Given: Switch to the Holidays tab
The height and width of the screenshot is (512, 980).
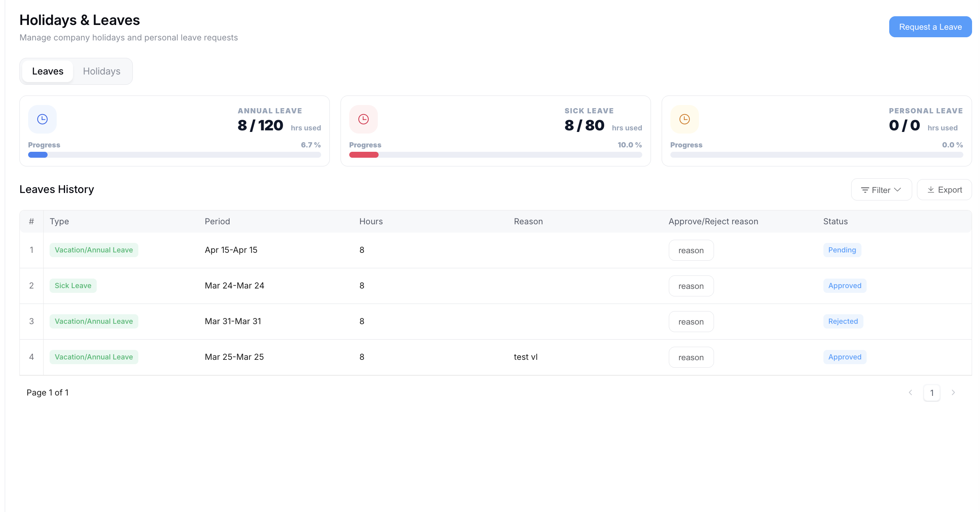Looking at the screenshot, I should click(x=101, y=71).
